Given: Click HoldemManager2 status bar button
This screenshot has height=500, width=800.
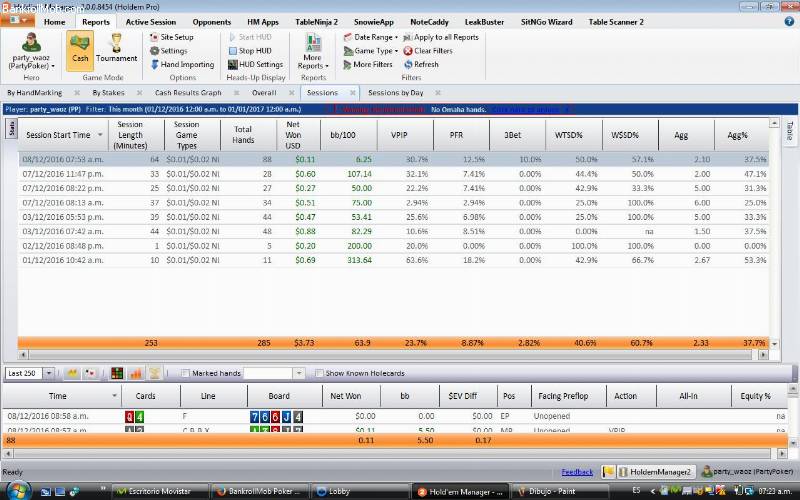Looking at the screenshot, I should (x=655, y=472).
